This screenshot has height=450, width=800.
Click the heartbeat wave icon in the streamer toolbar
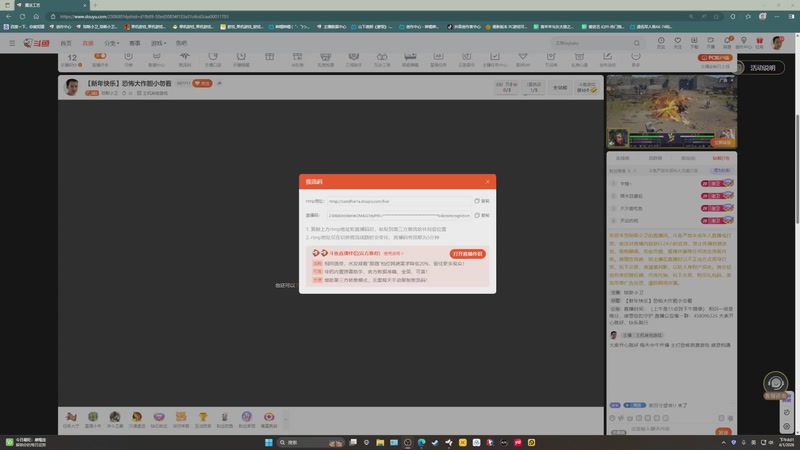[x=185, y=56]
